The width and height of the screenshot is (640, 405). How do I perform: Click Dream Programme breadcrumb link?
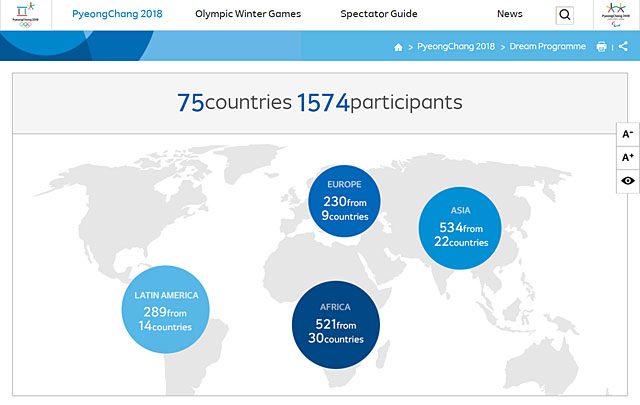click(548, 47)
